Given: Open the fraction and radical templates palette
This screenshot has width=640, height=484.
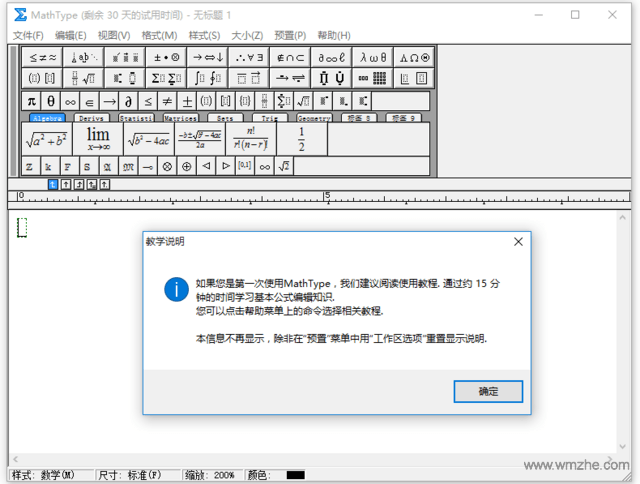Looking at the screenshot, I should (x=84, y=78).
